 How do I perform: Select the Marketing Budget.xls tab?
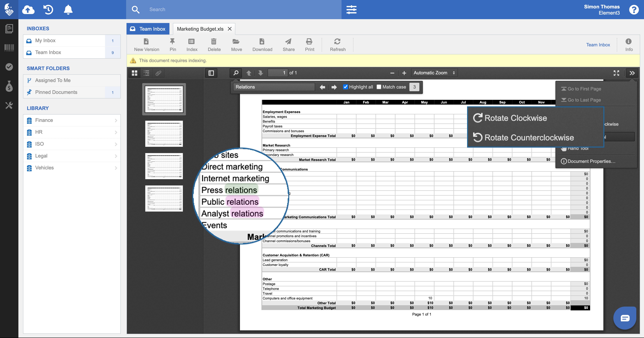pos(200,29)
